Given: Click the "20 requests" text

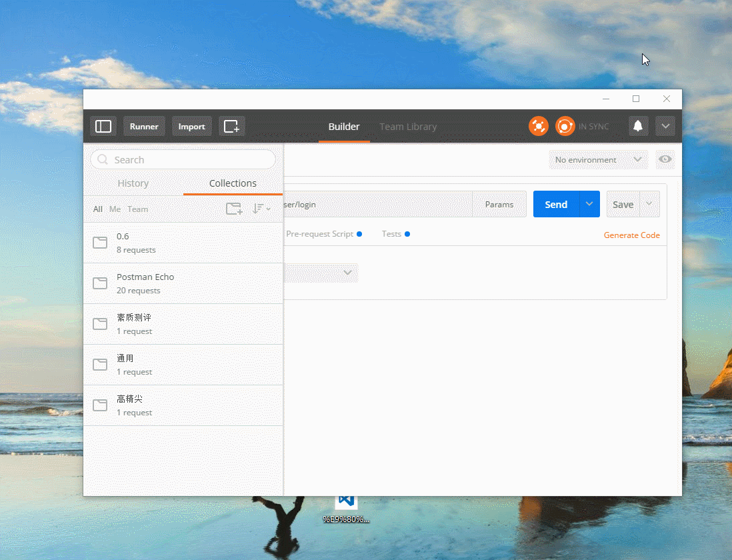Looking at the screenshot, I should click(138, 291).
